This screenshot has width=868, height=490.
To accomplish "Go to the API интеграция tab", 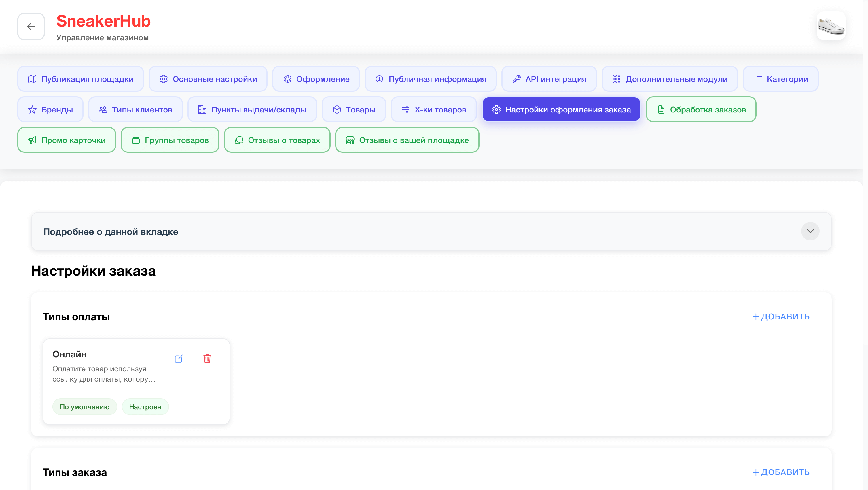I will tap(549, 79).
